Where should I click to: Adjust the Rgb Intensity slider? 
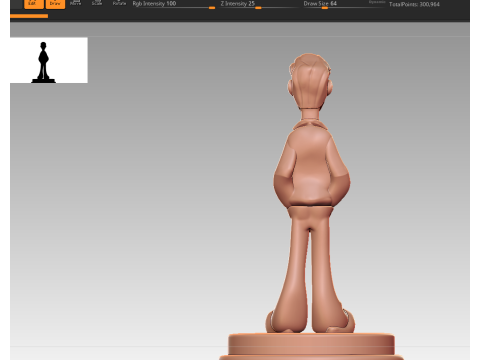pos(174,4)
